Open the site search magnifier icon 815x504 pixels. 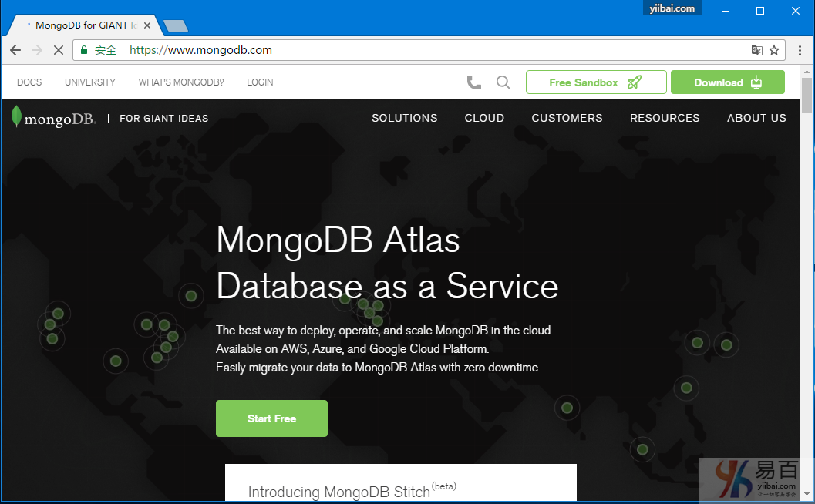point(503,82)
